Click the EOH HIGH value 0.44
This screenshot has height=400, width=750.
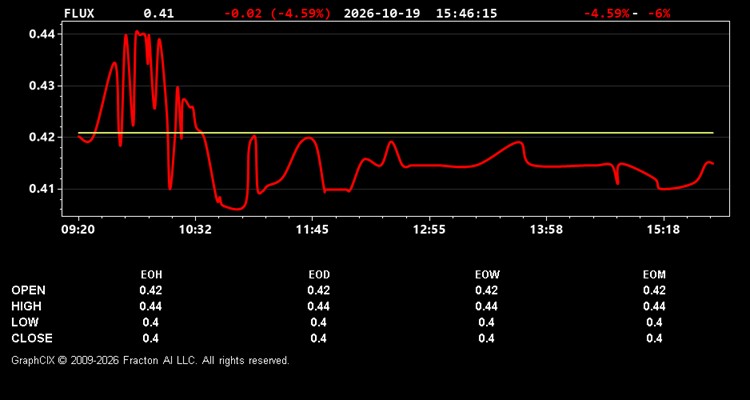[151, 306]
